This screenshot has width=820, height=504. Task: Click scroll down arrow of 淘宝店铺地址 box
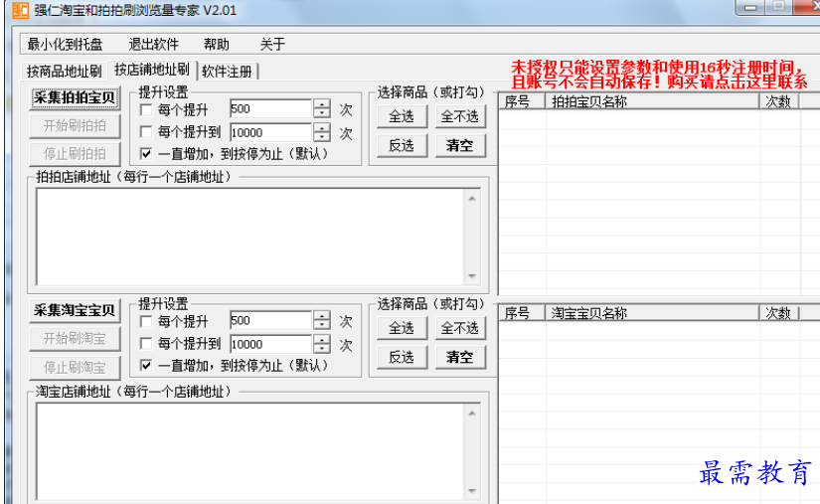(472, 490)
